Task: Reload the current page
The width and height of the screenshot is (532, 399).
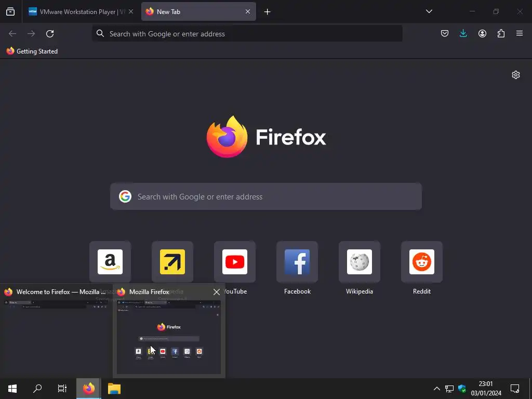Action: (x=50, y=34)
